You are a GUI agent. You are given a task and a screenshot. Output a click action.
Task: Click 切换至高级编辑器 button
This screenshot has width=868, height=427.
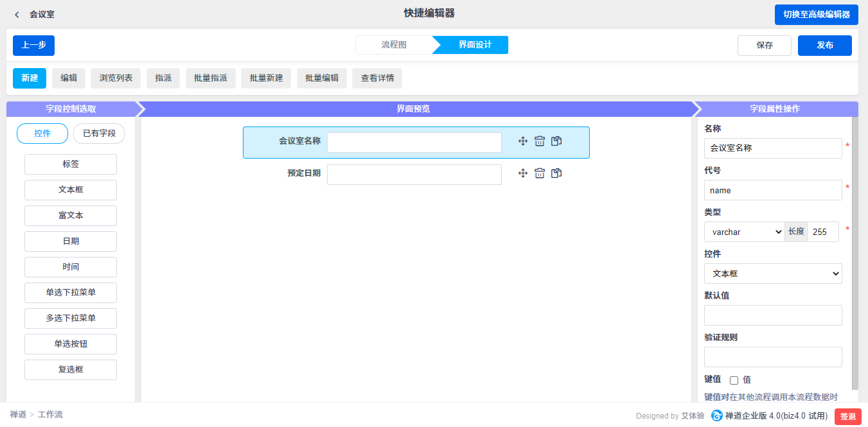(x=816, y=15)
